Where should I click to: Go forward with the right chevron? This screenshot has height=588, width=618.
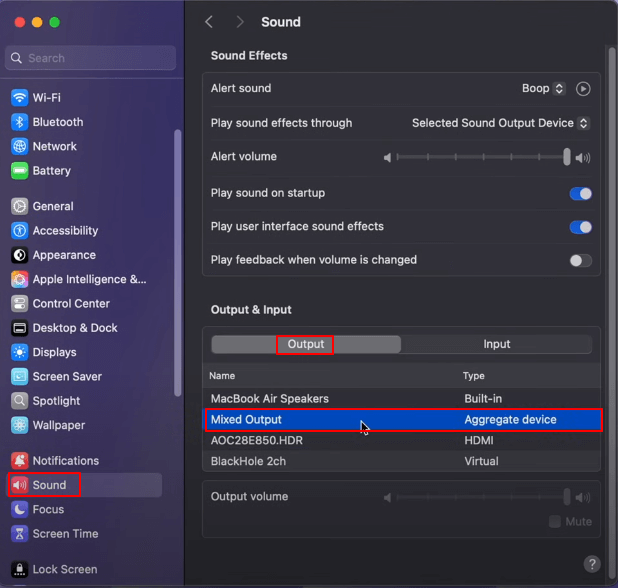(x=240, y=22)
